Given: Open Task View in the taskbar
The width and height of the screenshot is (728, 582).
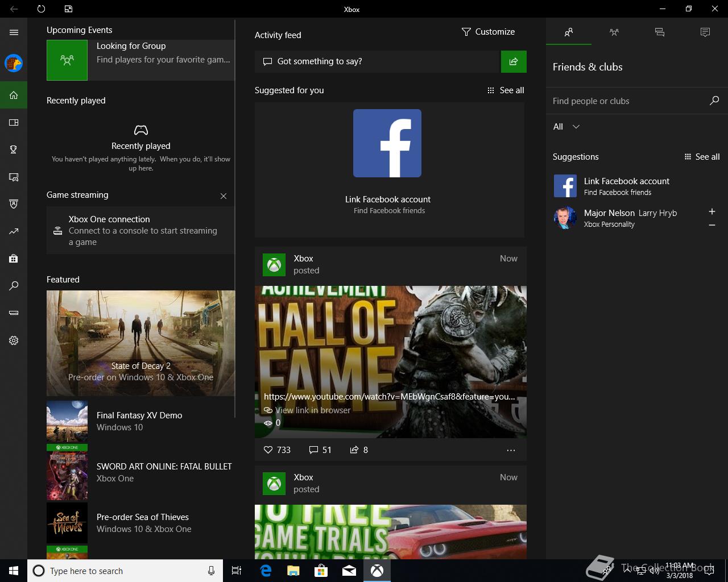Looking at the screenshot, I should (237, 571).
